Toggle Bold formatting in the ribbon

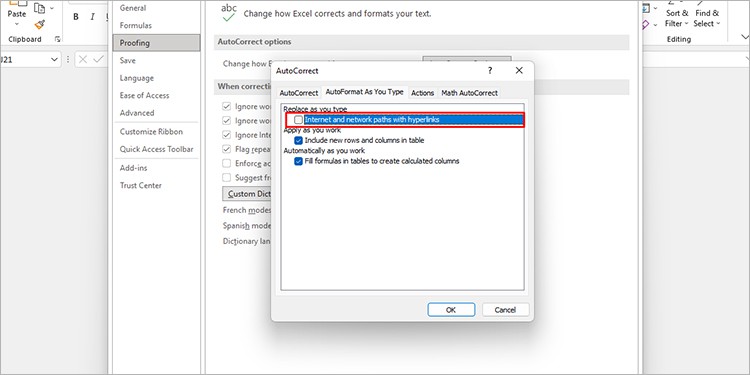76,17
